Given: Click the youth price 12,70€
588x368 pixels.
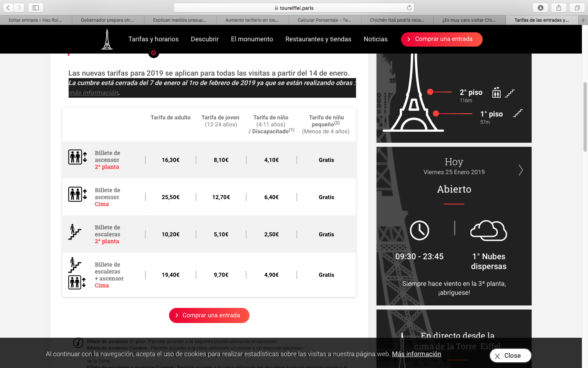Looking at the screenshot, I should (x=221, y=197).
